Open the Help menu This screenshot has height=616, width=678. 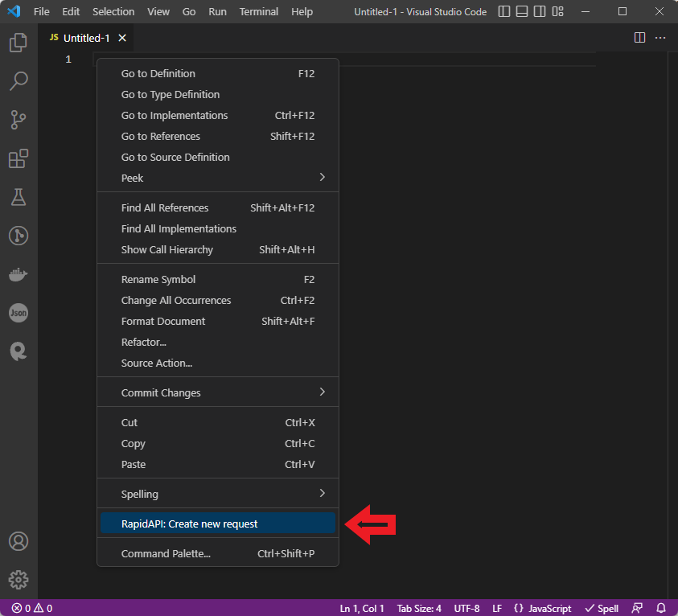click(302, 12)
